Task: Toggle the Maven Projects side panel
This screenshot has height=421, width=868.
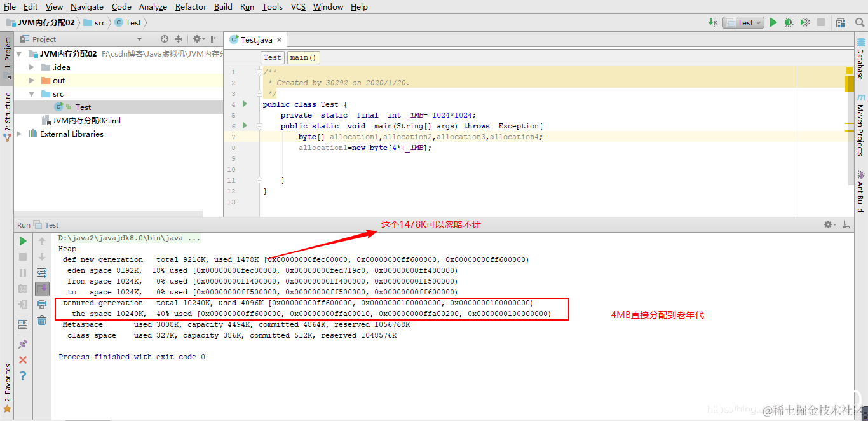Action: 860,126
